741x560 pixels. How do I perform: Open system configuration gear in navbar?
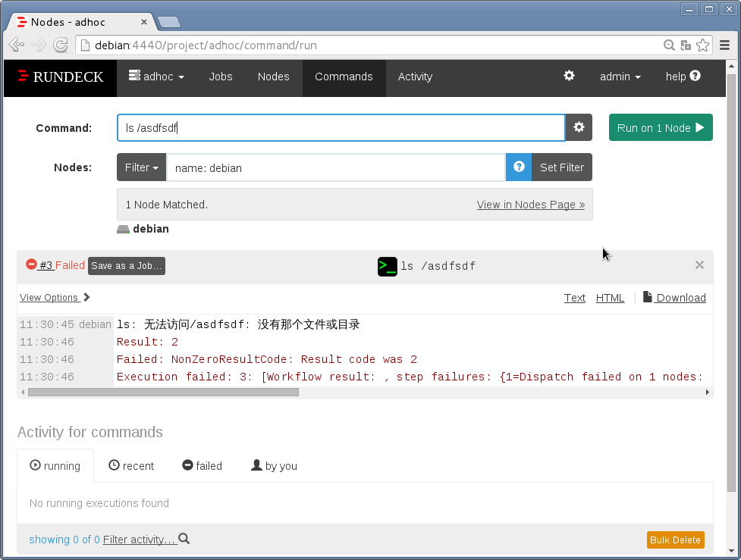tap(569, 76)
